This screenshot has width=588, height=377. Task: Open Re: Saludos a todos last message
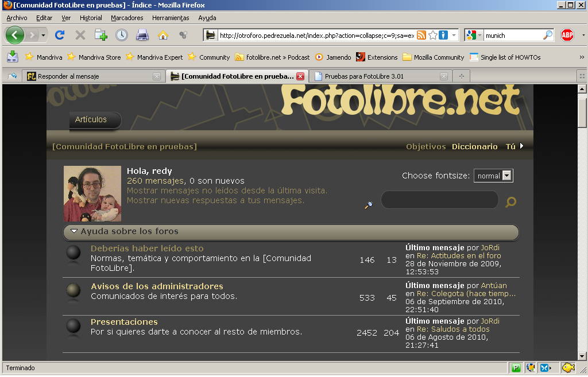point(453,329)
